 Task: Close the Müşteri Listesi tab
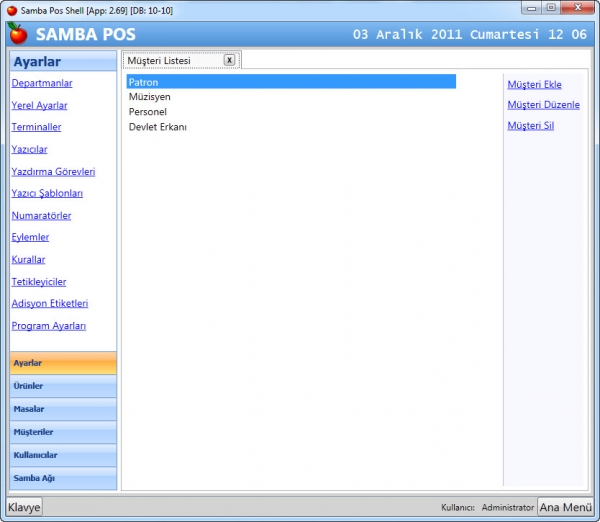pos(229,60)
